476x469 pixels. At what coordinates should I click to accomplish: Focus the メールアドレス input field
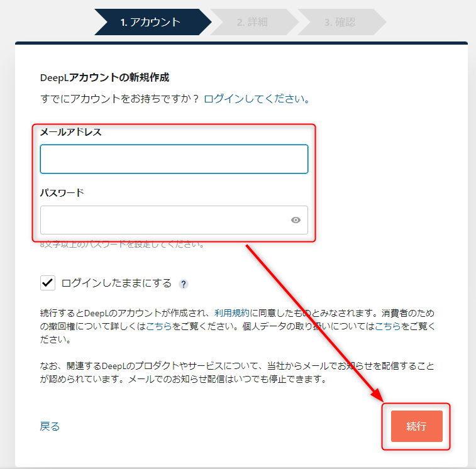[174, 159]
